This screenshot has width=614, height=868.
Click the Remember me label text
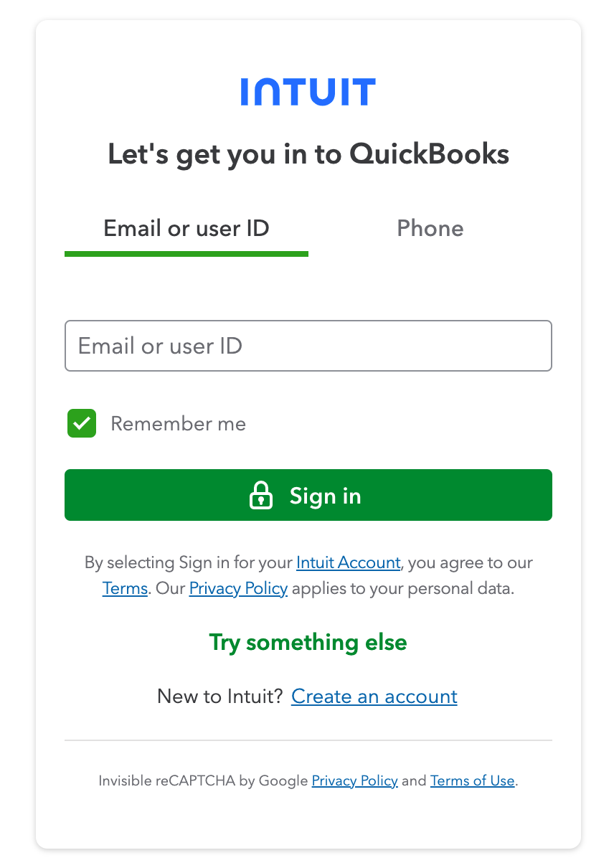pyautogui.click(x=178, y=424)
